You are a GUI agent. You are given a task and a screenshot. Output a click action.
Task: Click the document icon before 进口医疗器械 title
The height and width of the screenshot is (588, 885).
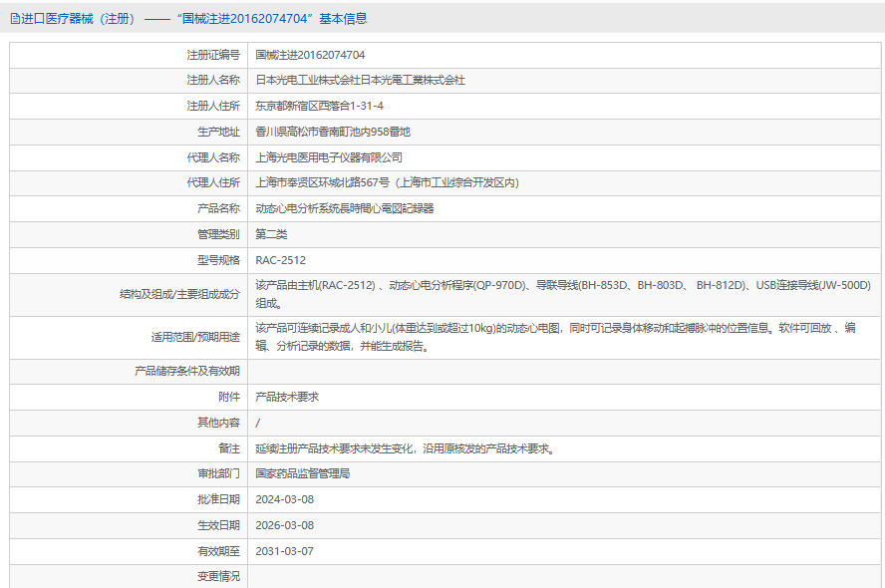[15, 19]
